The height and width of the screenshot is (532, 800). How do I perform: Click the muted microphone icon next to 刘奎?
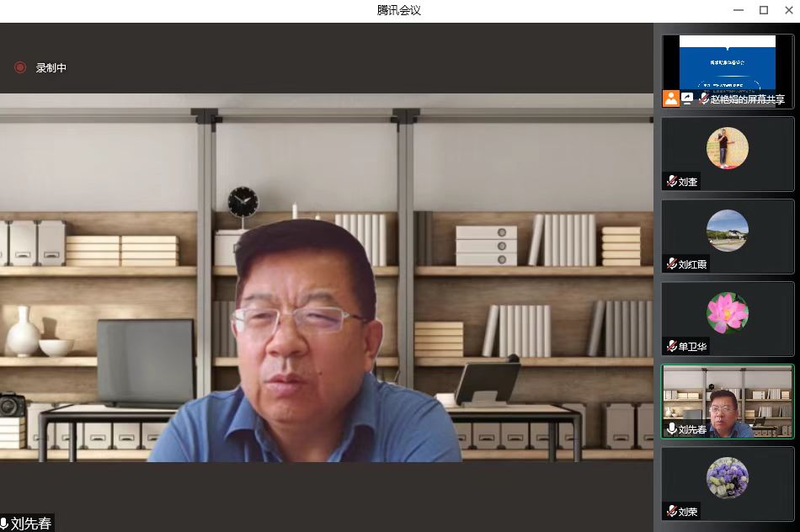pyautogui.click(x=672, y=181)
